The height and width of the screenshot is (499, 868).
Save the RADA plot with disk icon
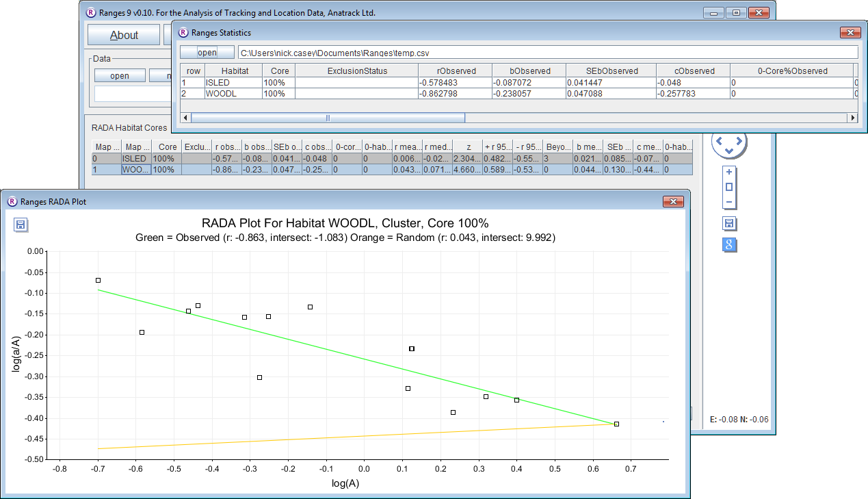point(21,225)
